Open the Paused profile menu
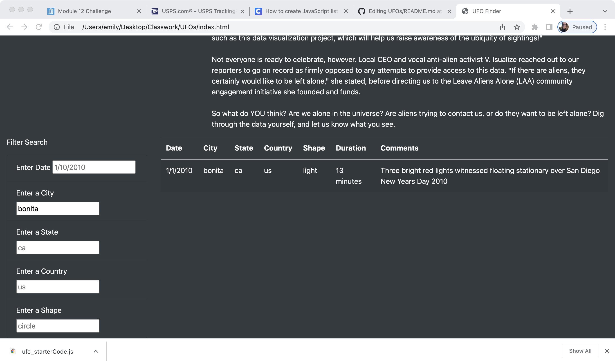 pos(577,27)
